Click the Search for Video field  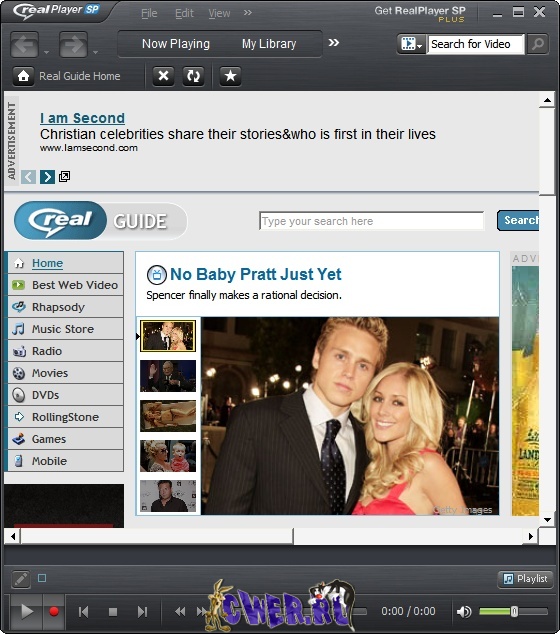click(x=475, y=44)
